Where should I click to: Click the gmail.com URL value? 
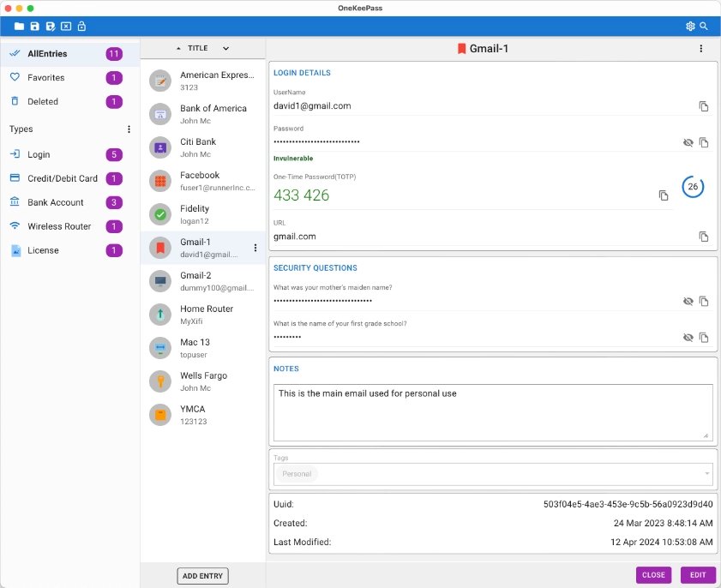coord(295,237)
